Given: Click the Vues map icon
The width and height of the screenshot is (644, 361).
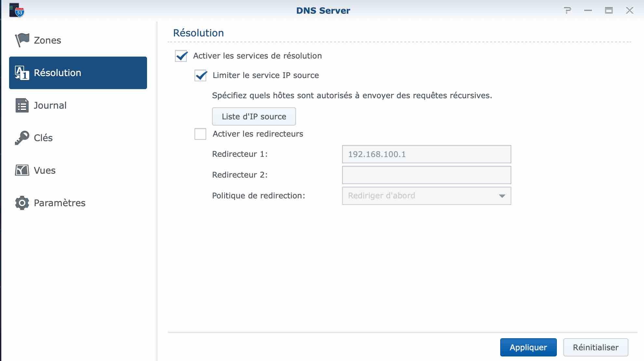Looking at the screenshot, I should pyautogui.click(x=22, y=170).
